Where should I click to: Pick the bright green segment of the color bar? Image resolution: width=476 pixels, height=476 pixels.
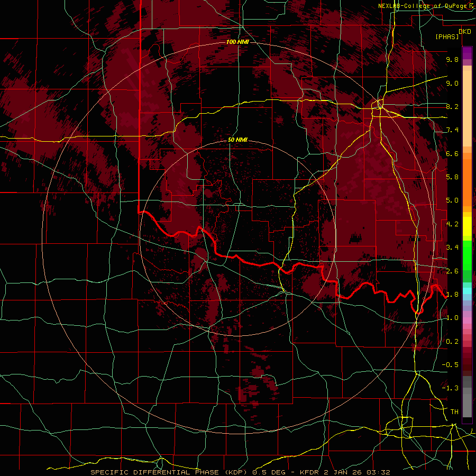pyautogui.click(x=467, y=255)
